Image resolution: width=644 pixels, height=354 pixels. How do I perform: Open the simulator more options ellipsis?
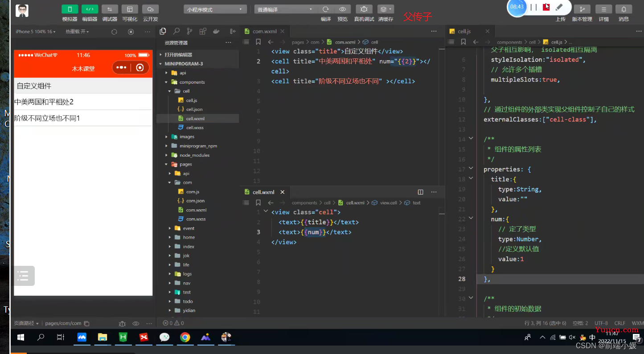(x=148, y=32)
